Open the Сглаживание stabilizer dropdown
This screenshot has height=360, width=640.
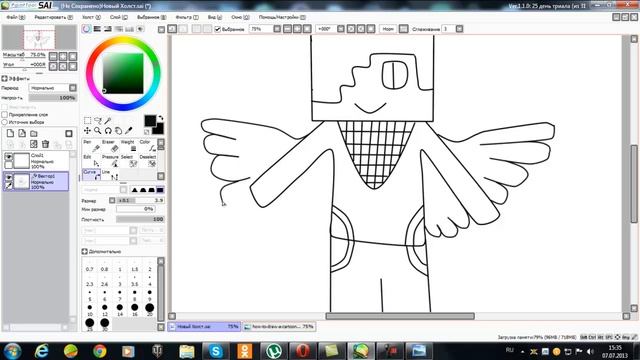coord(460,29)
